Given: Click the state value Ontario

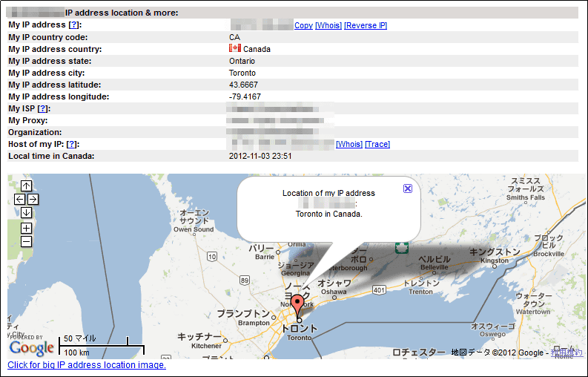Looking at the screenshot, I should pyautogui.click(x=242, y=61).
